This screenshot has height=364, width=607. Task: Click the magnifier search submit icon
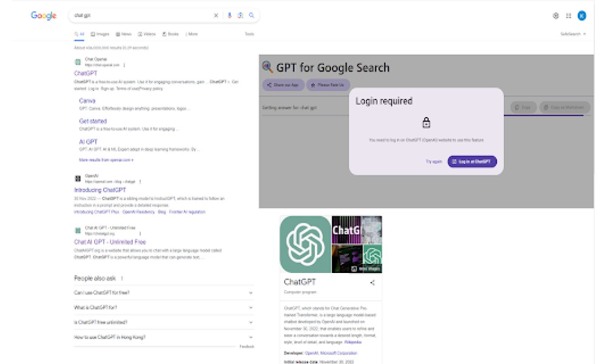(252, 16)
